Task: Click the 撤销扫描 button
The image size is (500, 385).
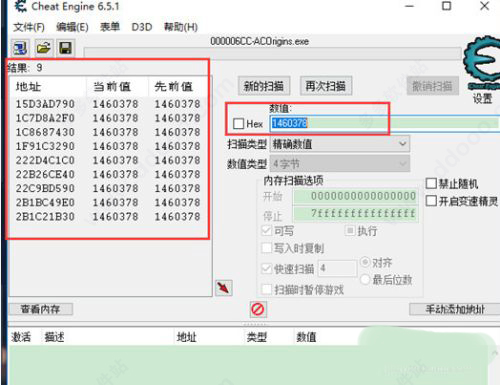Action: pyautogui.click(x=432, y=86)
